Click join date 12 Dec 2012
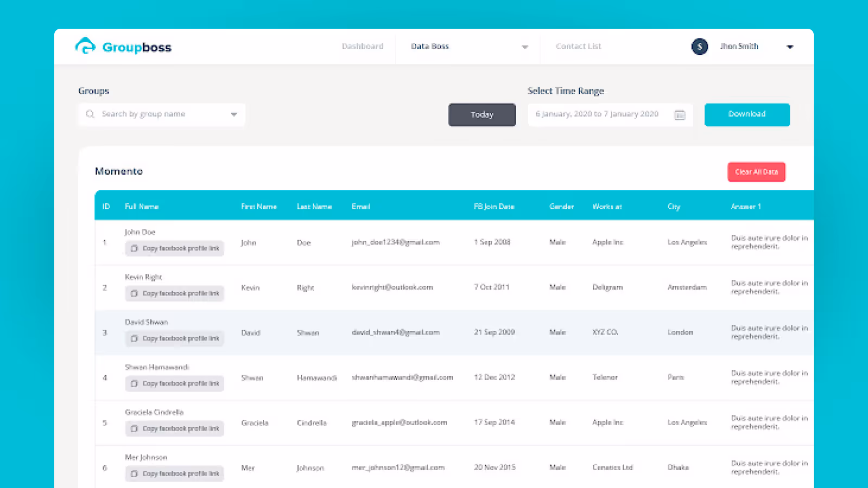This screenshot has height=488, width=868. [x=494, y=377]
